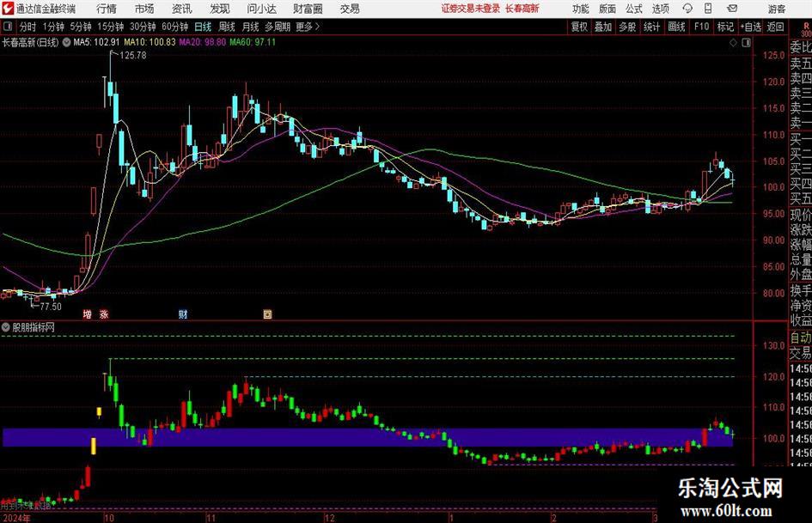Click the 2024年 date axis label
The width and height of the screenshot is (812, 523).
(16, 518)
